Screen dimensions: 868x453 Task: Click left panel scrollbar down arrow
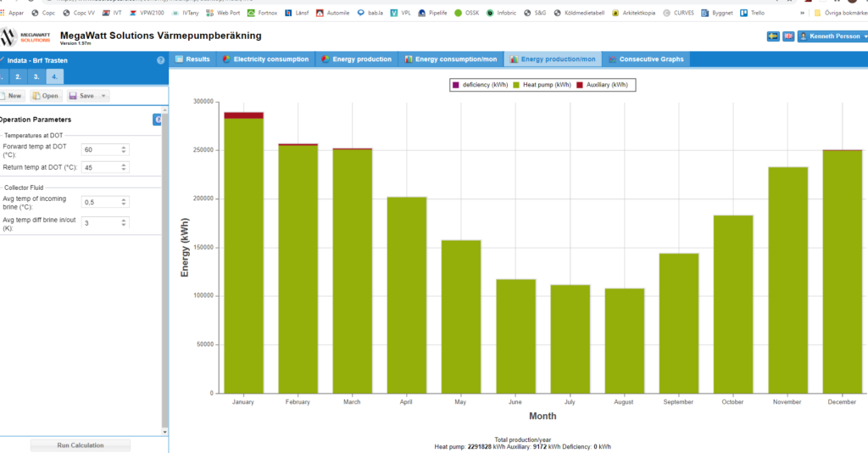tap(164, 432)
